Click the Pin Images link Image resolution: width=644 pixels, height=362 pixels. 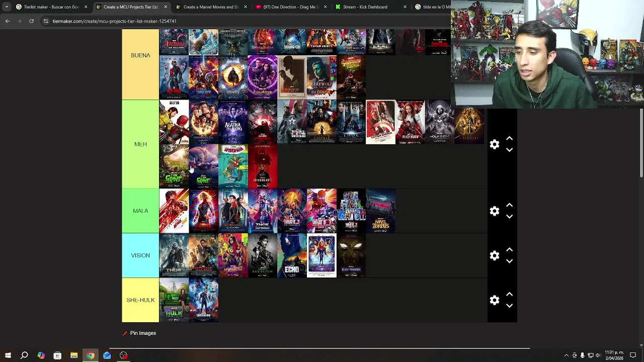coord(139,333)
